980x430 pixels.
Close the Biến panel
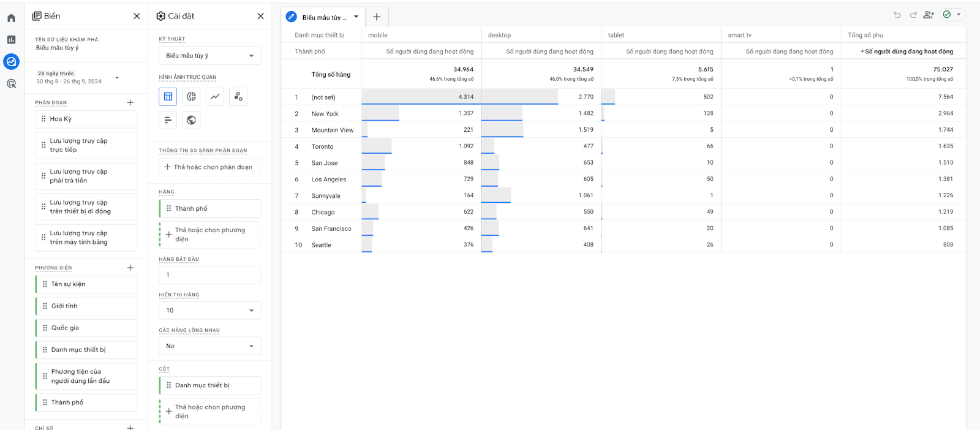pyautogui.click(x=137, y=16)
